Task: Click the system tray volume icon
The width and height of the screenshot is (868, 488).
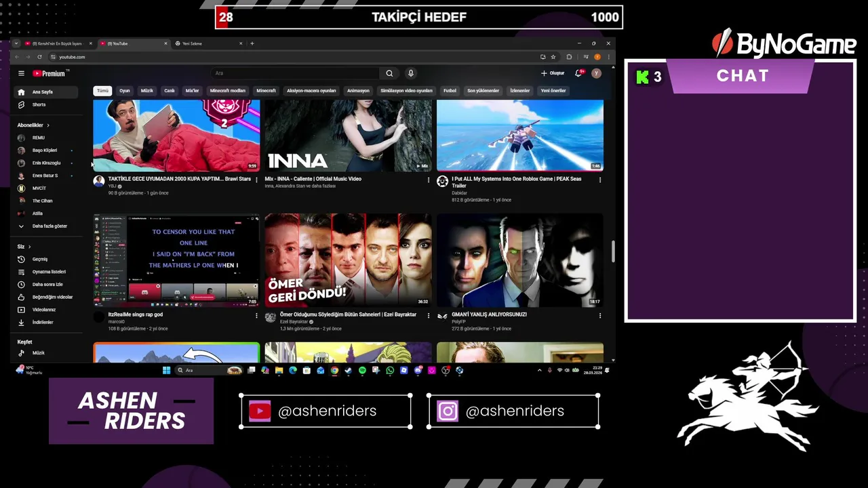Action: (567, 370)
